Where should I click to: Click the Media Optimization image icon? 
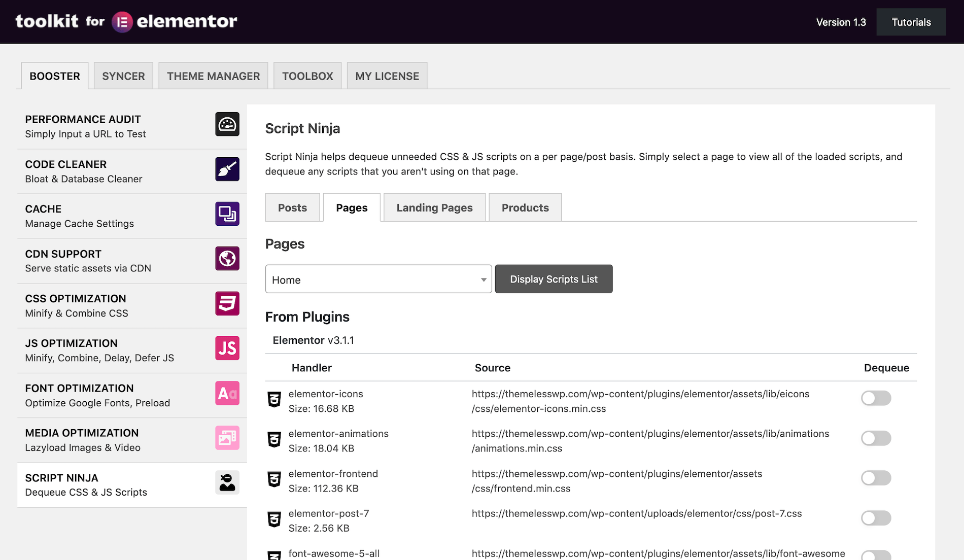click(x=227, y=438)
